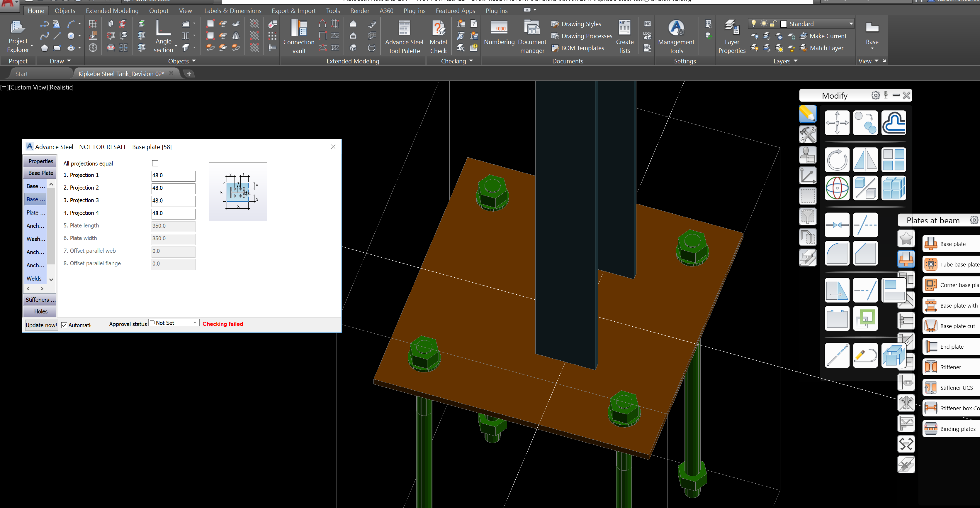Open the Advance Steel Tool Palette
This screenshot has height=508, width=980.
(x=403, y=36)
